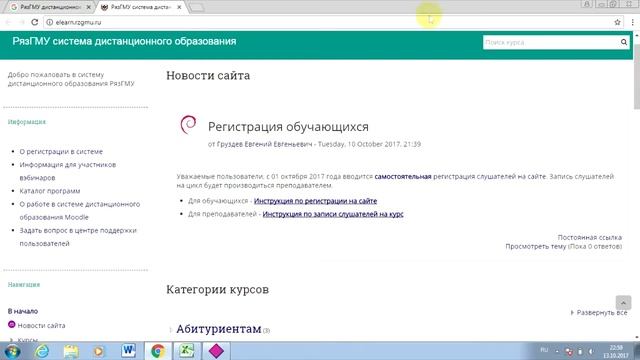Click into the course search field
The height and width of the screenshot is (360, 640).
click(x=551, y=42)
